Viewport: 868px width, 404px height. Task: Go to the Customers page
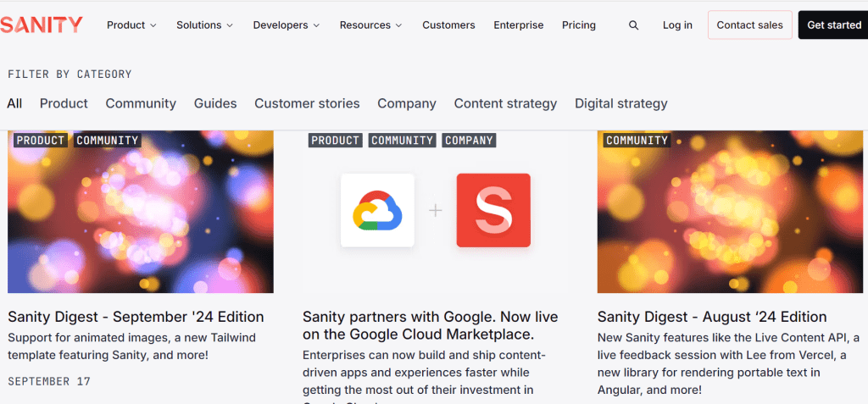pos(448,25)
